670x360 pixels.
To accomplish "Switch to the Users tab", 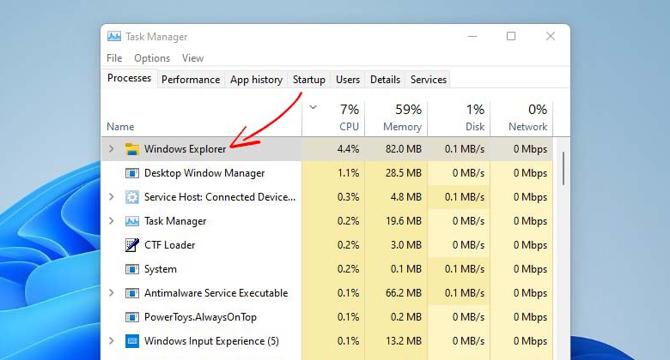I will [x=347, y=80].
